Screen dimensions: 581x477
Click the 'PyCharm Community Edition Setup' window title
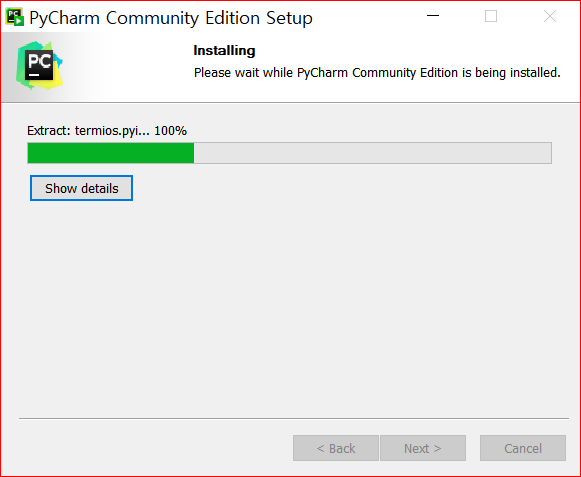[x=171, y=18]
